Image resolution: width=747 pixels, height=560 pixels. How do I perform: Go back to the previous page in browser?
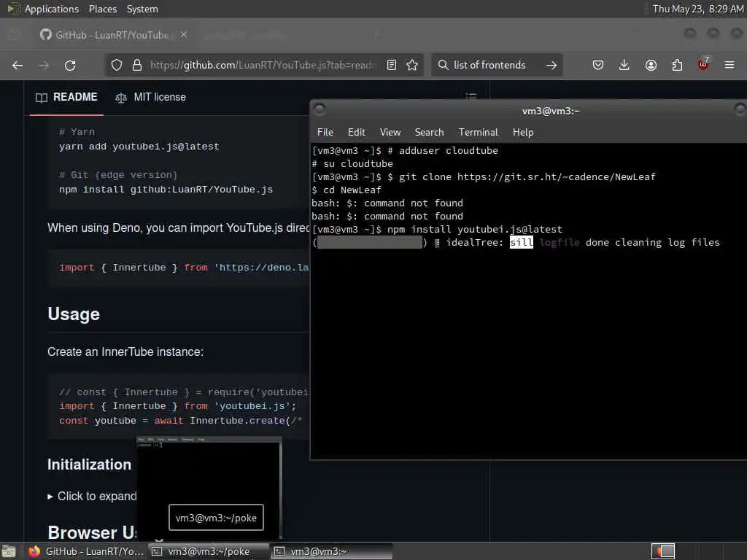click(18, 65)
